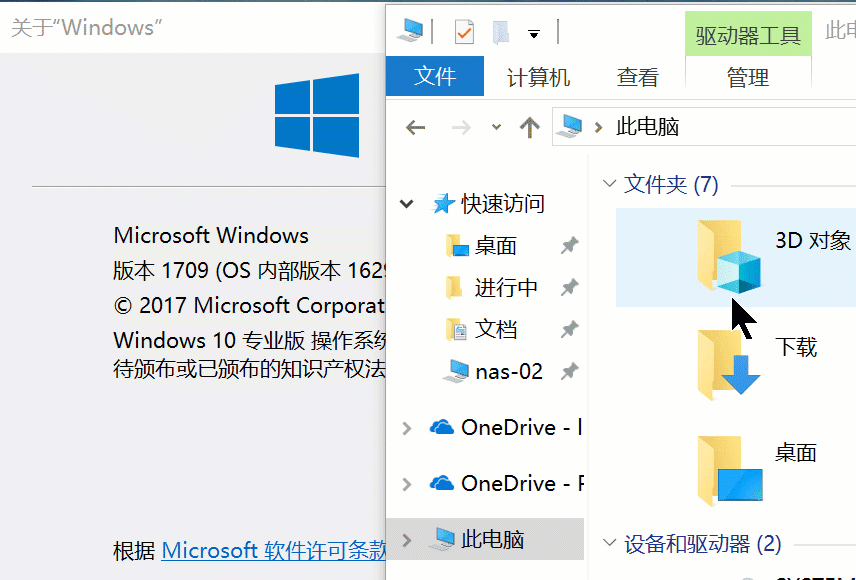Click the © 2017 Microsoft copyright line
The height and width of the screenshot is (580, 856).
click(x=249, y=305)
